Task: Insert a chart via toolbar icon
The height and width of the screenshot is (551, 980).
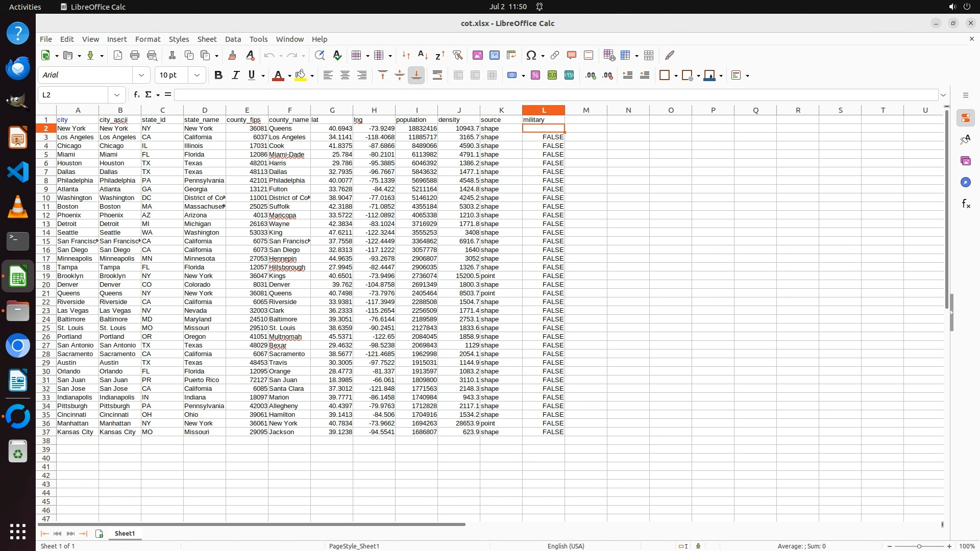Action: [x=494, y=55]
